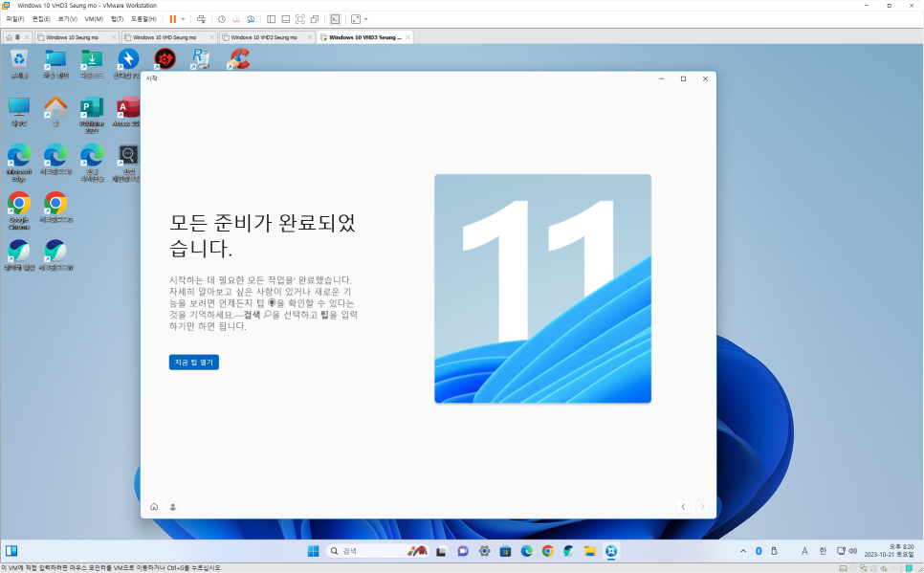
Task: Select the CCleaner desktop shortcut
Action: (237, 59)
